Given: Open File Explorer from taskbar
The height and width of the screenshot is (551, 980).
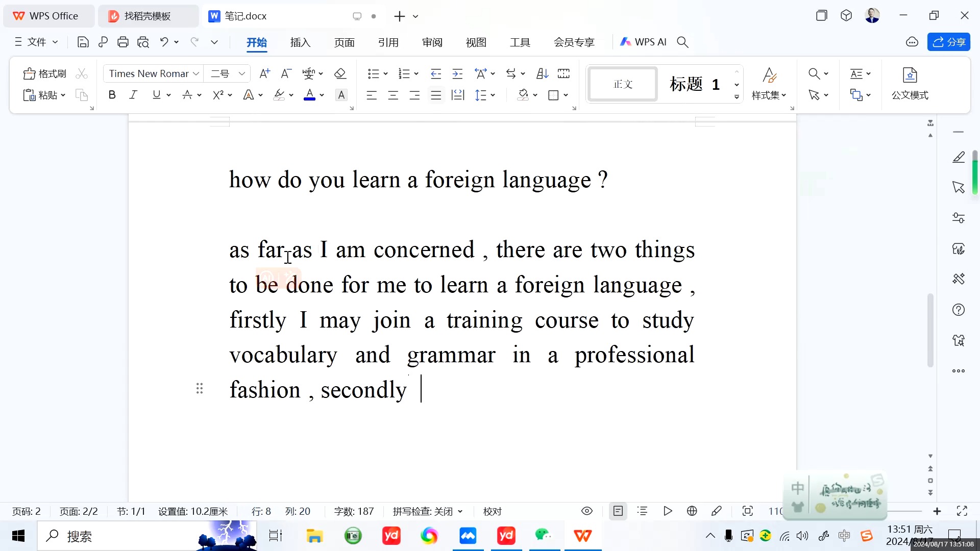Looking at the screenshot, I should click(314, 536).
